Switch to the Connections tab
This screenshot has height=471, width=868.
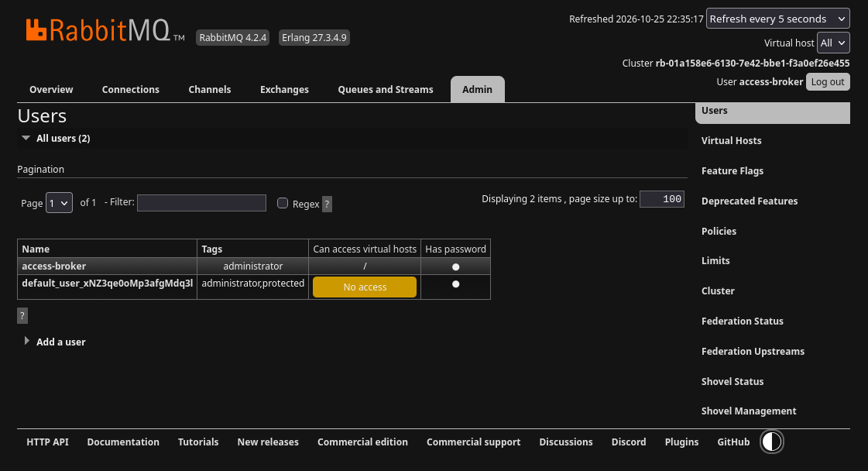click(131, 89)
